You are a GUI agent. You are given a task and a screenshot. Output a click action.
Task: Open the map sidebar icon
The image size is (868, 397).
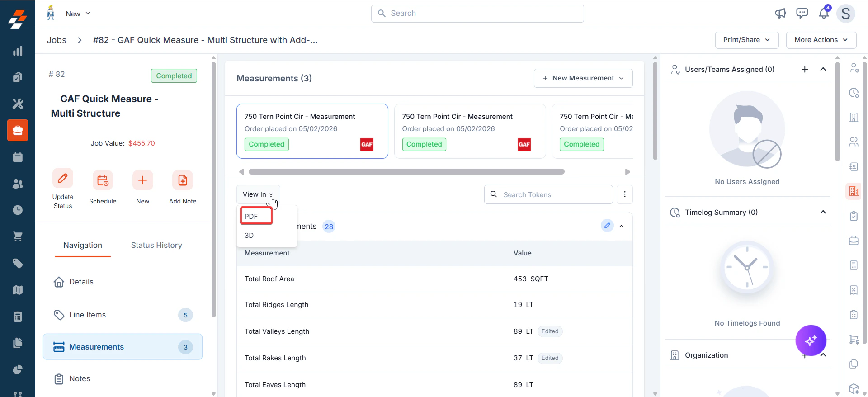click(18, 290)
